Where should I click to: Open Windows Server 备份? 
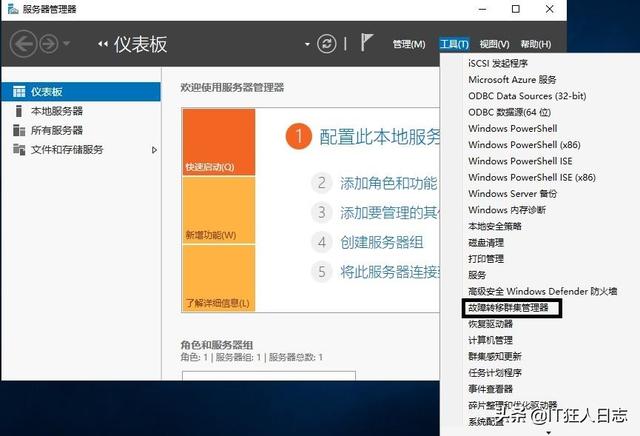(x=513, y=194)
